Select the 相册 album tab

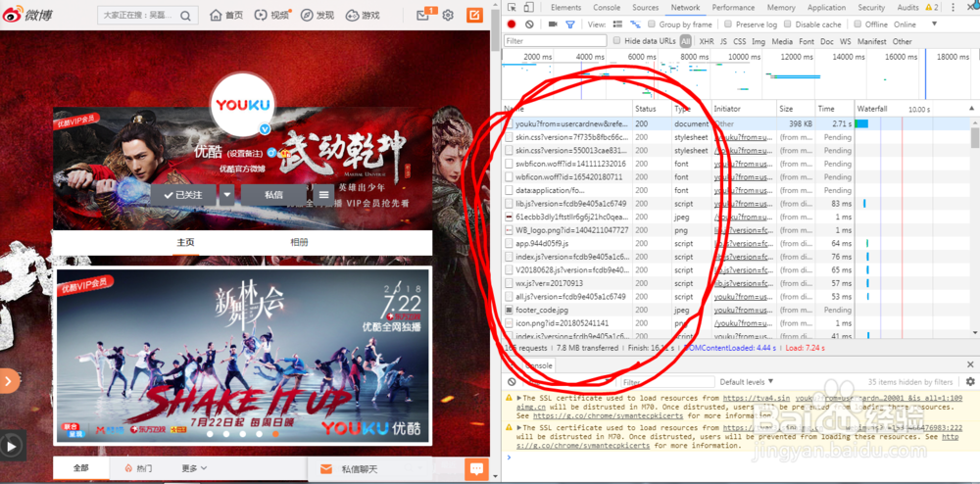coord(299,242)
